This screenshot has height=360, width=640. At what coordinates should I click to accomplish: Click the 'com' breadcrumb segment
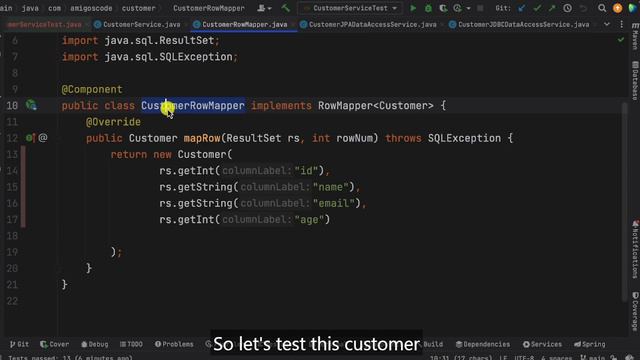click(x=54, y=8)
